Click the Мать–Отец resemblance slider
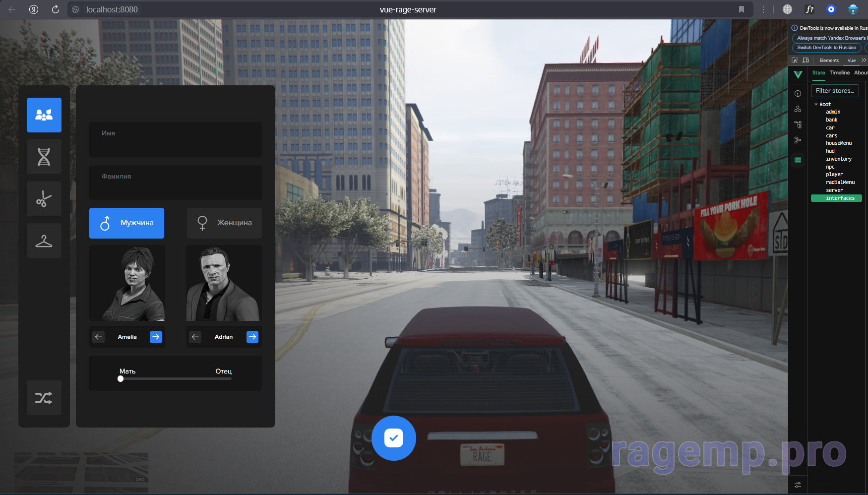Viewport: 868px width, 495px height. click(176, 379)
